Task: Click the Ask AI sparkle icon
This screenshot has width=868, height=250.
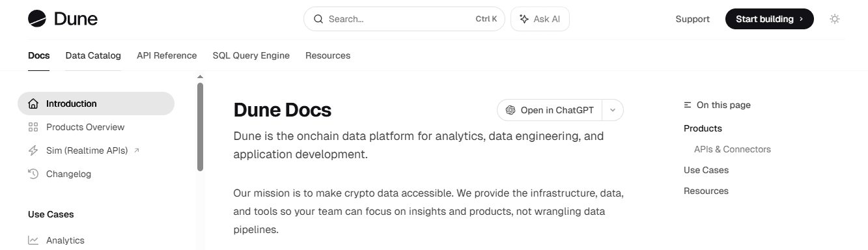Action: point(524,19)
